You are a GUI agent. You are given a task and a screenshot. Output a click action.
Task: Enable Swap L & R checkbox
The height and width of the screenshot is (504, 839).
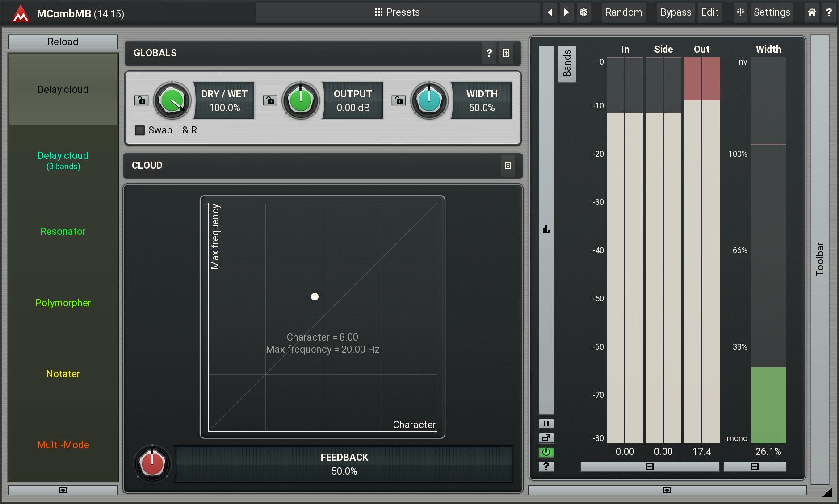click(x=140, y=130)
